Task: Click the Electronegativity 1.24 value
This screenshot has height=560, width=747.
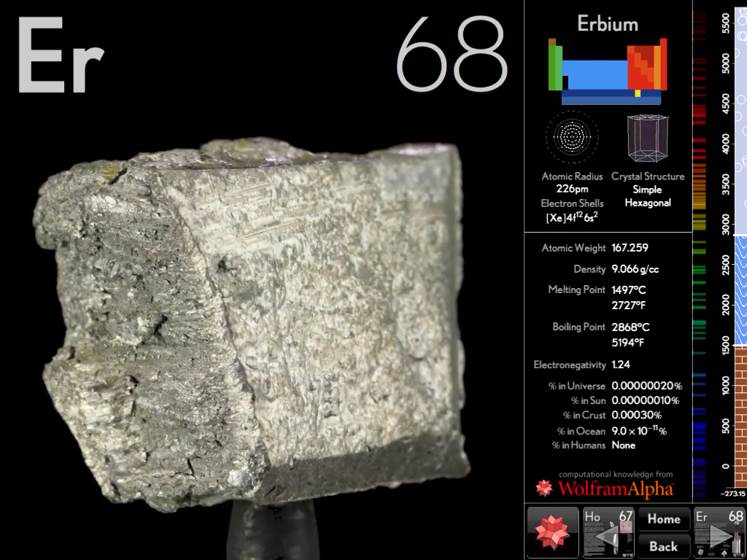Action: pyautogui.click(x=622, y=365)
